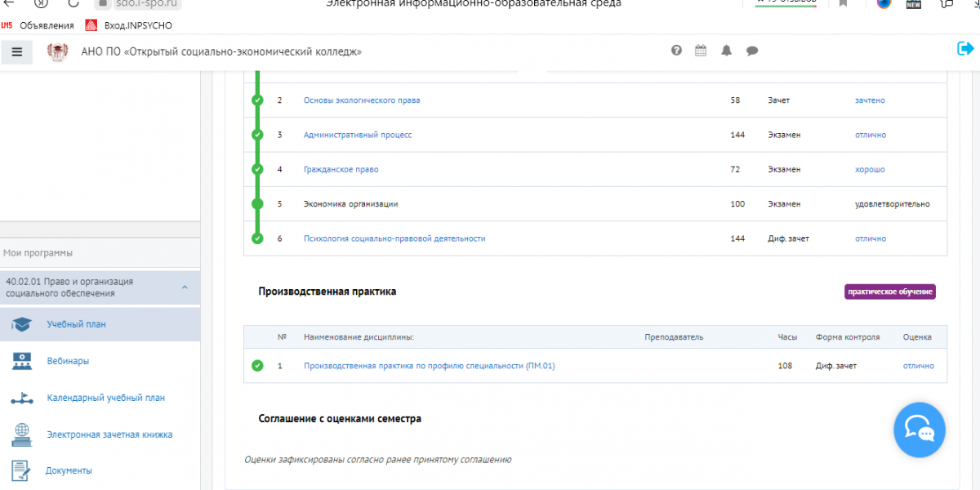Open messages speech bubble icon
This screenshot has width=980, height=490.
click(752, 51)
